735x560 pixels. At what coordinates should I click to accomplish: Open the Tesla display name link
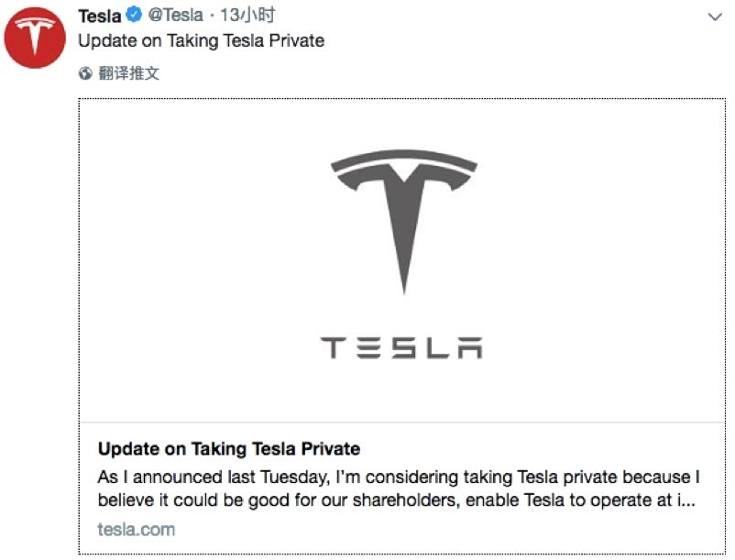pyautogui.click(x=99, y=16)
